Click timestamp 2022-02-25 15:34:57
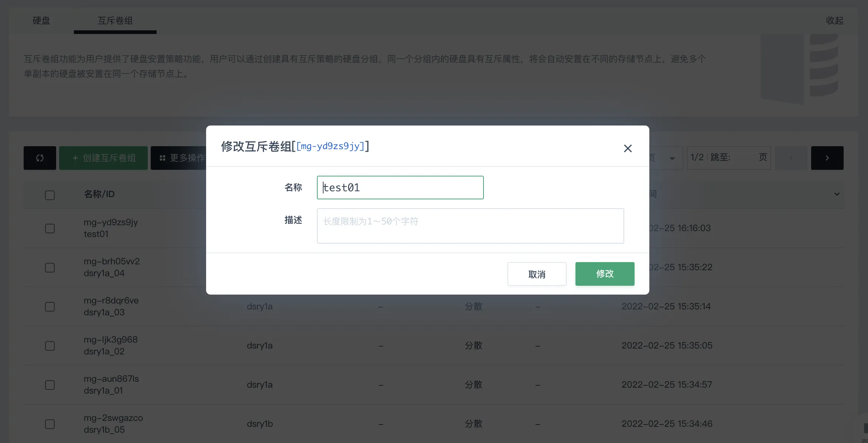868x443 pixels. point(666,385)
